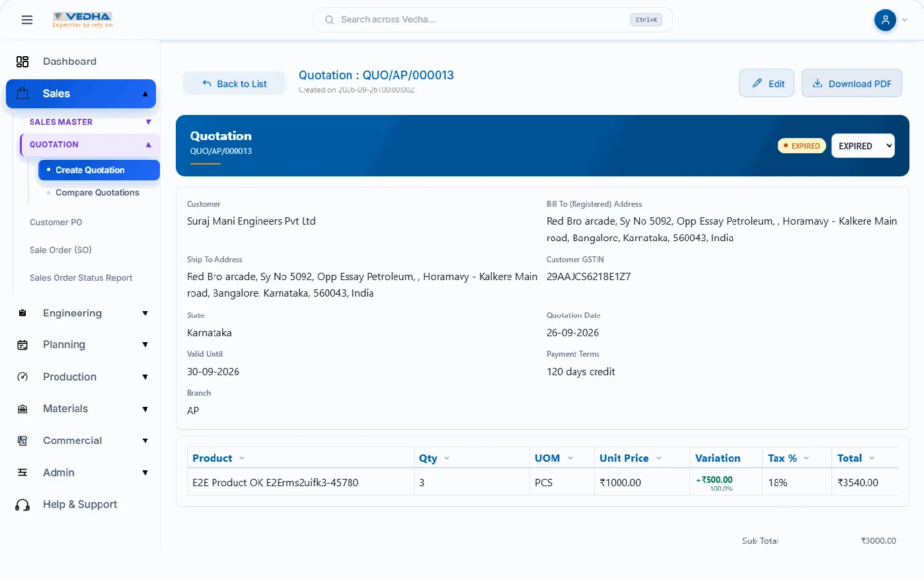Click the download icon on Download PDF
Image resolution: width=924 pixels, height=578 pixels.
[818, 83]
